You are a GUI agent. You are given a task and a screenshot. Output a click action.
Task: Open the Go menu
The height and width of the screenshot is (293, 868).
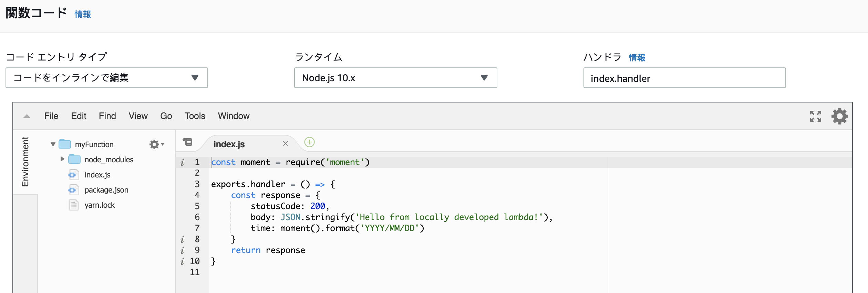coord(166,116)
